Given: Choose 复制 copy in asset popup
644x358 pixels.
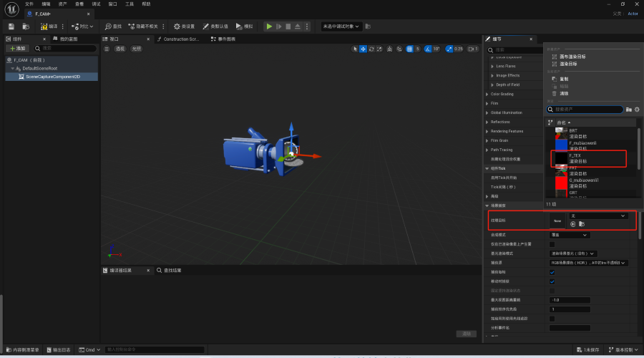Looking at the screenshot, I should (564, 79).
